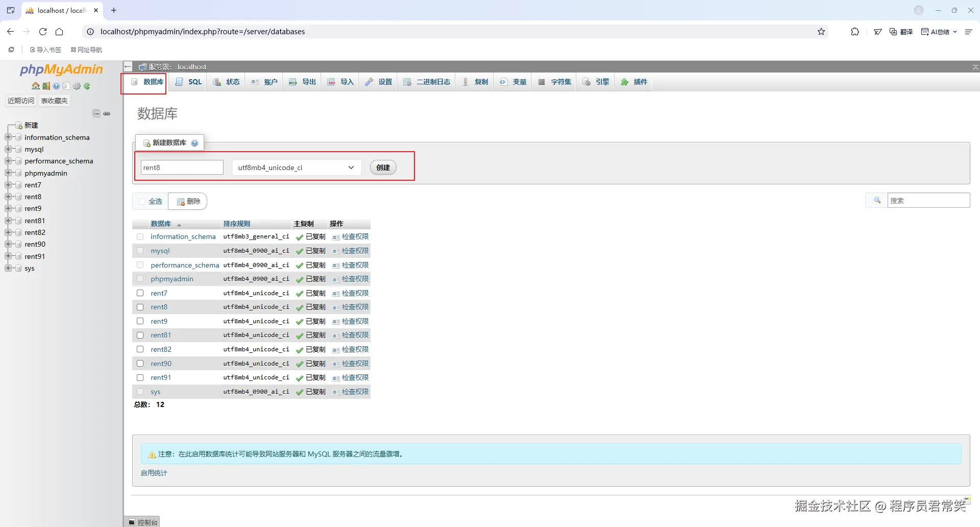980x527 pixels.
Task: Click the browser home icon
Action: pyautogui.click(x=59, y=32)
